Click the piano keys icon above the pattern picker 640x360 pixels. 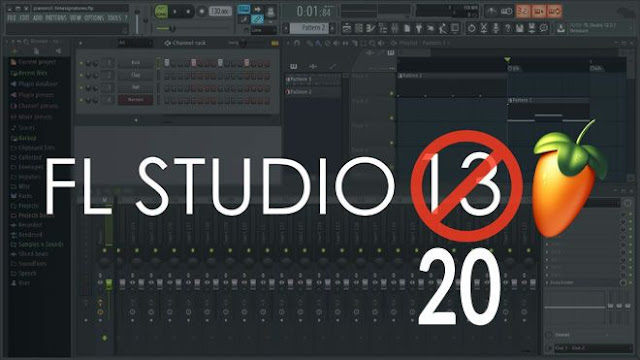pyautogui.click(x=293, y=66)
